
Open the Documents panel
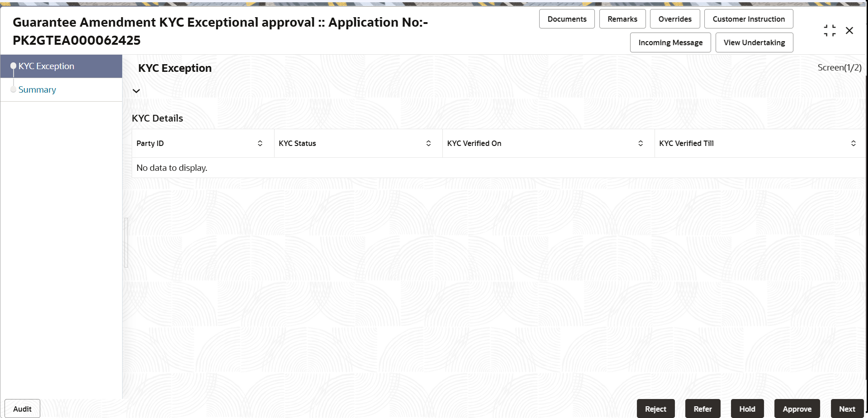(x=566, y=19)
